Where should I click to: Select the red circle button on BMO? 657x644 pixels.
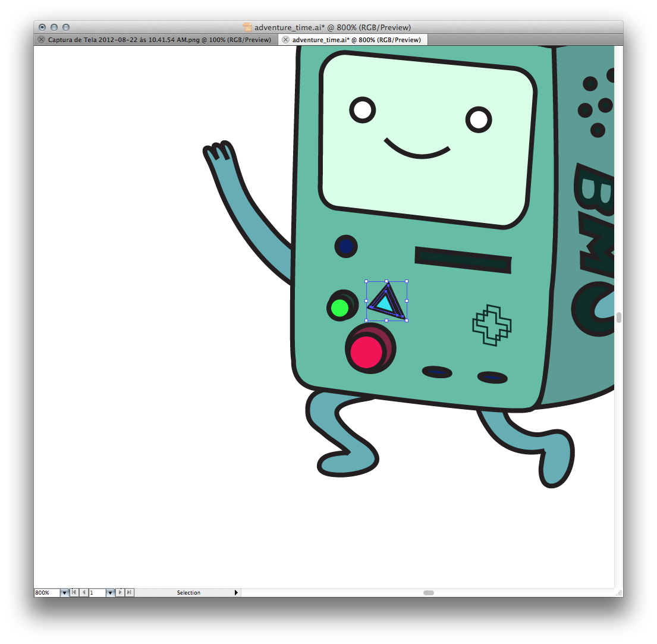click(366, 351)
